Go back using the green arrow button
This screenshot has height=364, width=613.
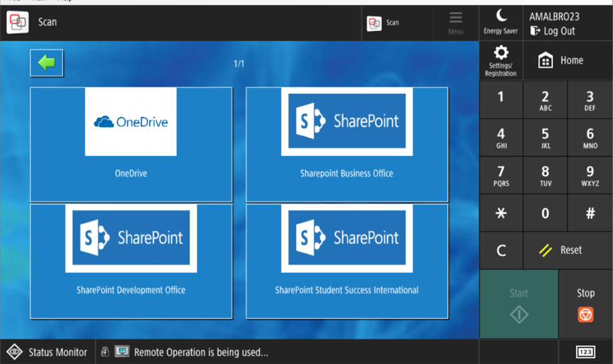47,63
